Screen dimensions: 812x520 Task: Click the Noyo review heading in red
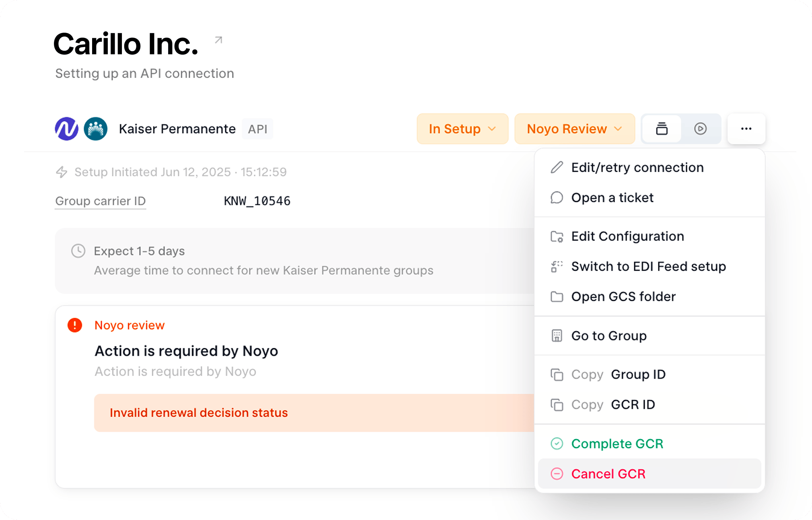click(x=130, y=325)
